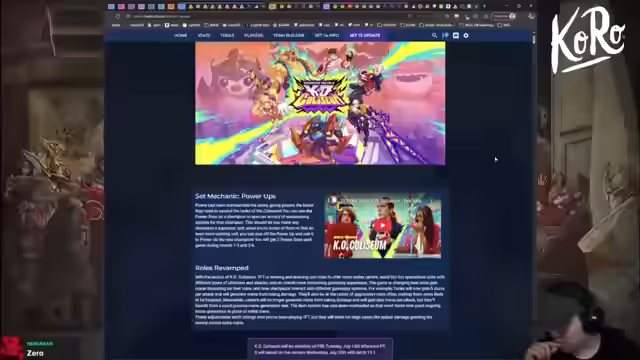Click the K.O. Coliseum hero banner image
This screenshot has width=640, height=360.
tap(320, 103)
